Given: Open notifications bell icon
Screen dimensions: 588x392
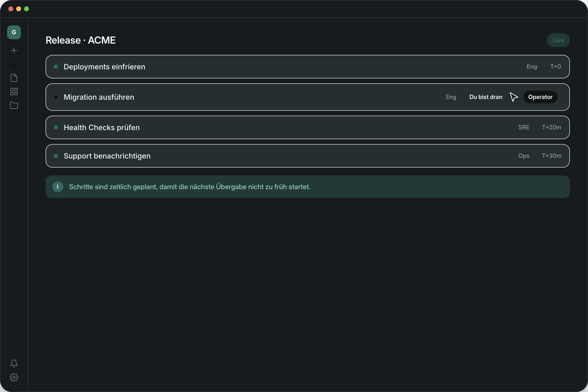Looking at the screenshot, I should (x=14, y=364).
